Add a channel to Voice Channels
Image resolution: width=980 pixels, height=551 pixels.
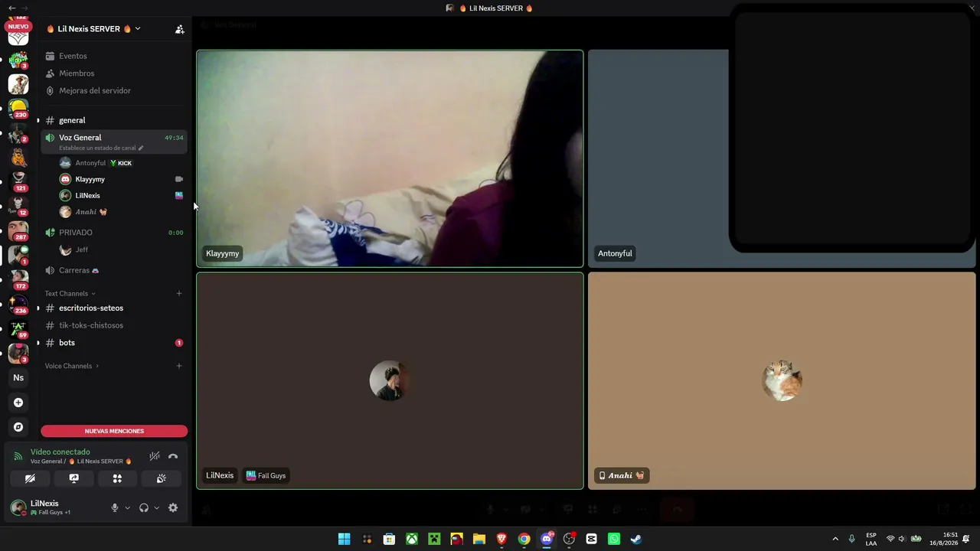click(179, 366)
